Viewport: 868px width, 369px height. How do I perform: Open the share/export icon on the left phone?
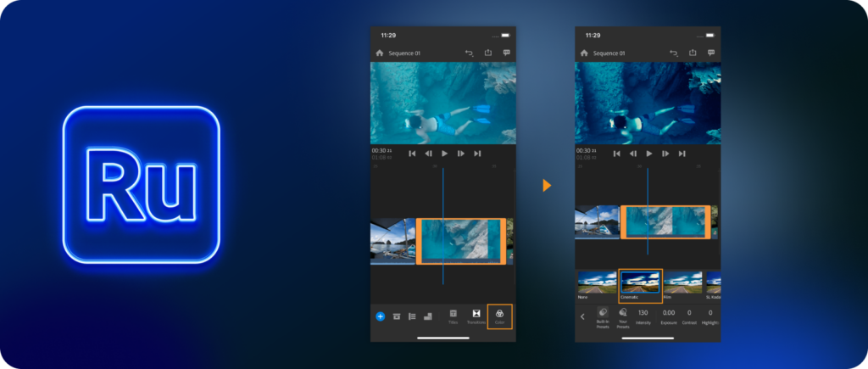pos(487,53)
